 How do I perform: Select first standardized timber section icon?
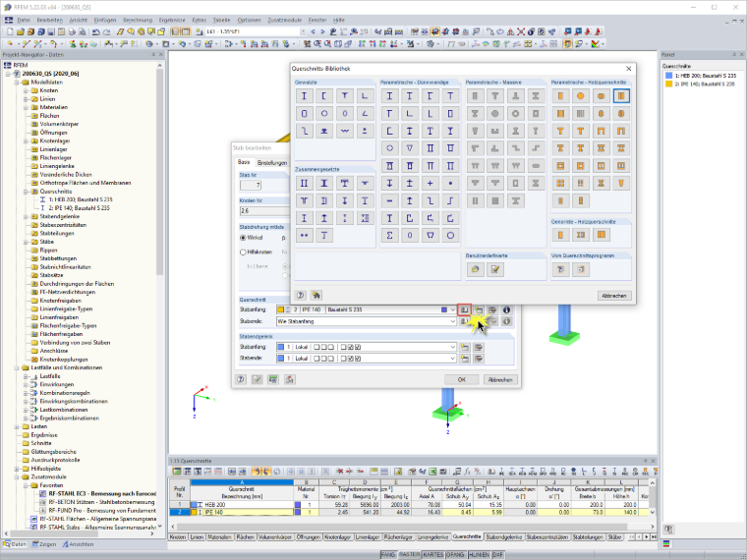click(560, 235)
